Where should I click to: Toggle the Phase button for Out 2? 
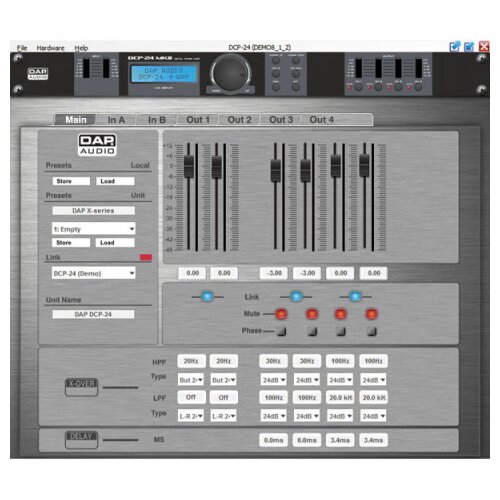coord(312,331)
